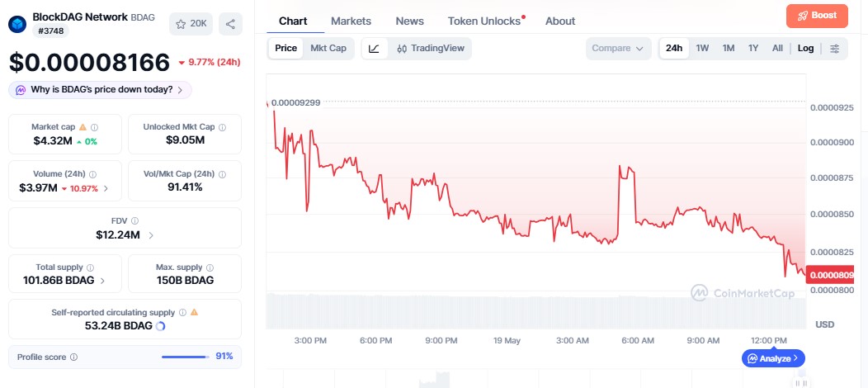Open the share icon button
The height and width of the screenshot is (388, 868).
pos(230,24)
